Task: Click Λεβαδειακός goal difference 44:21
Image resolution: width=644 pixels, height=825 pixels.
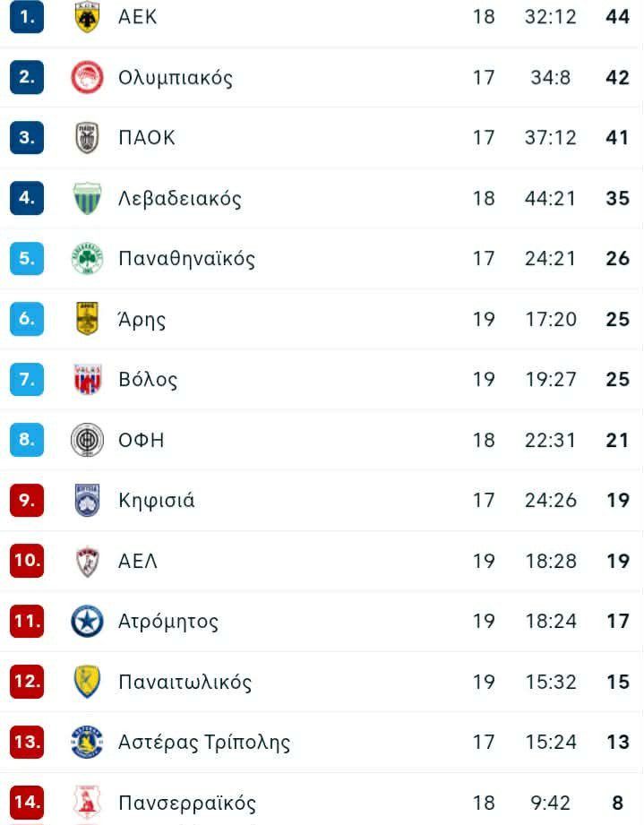Action: 550,198
